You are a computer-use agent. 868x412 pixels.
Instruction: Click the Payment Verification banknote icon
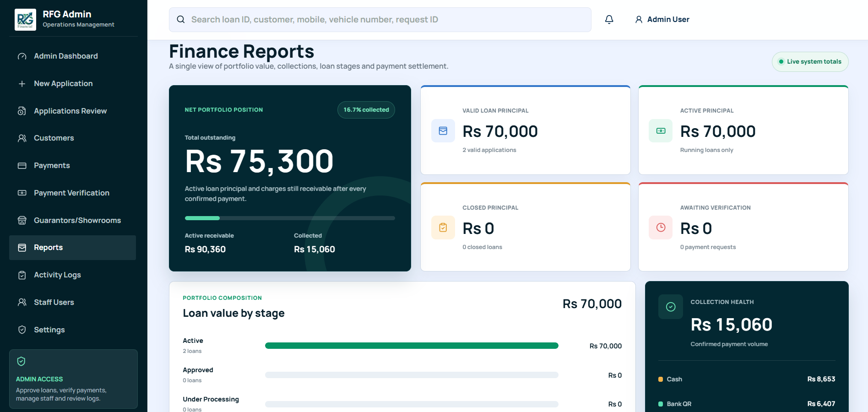tap(22, 193)
